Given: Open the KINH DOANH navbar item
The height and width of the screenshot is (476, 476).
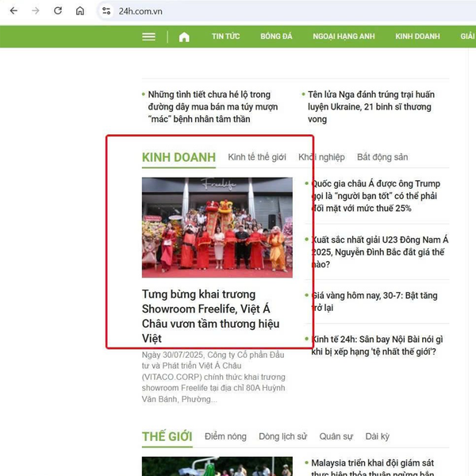Looking at the screenshot, I should 417,36.
